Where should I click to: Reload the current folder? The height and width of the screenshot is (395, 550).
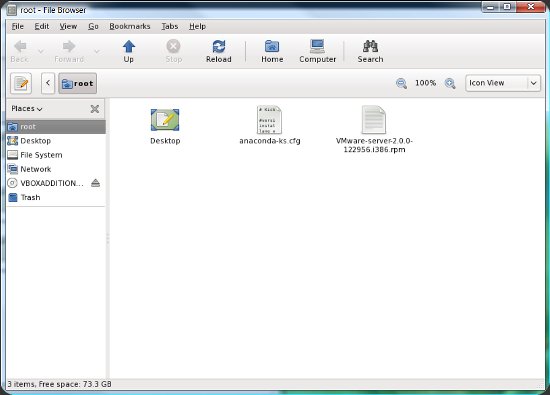219,51
